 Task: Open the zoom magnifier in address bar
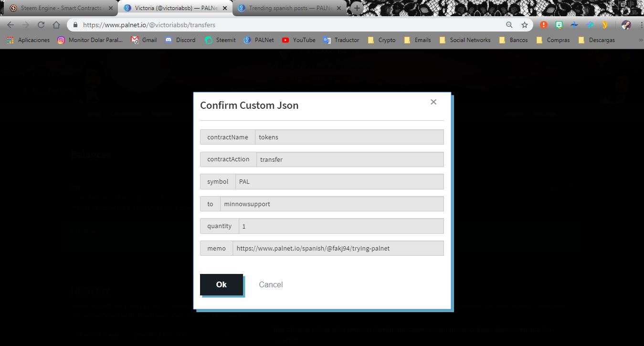pyautogui.click(x=509, y=25)
